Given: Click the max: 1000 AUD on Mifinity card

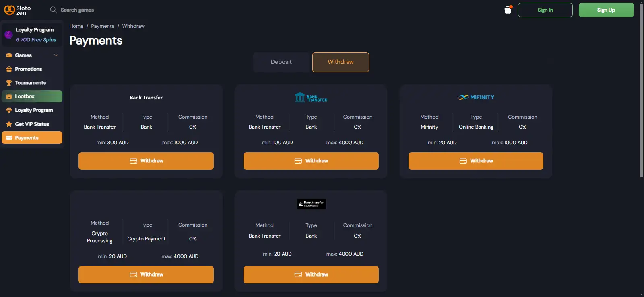Looking at the screenshot, I should tap(510, 143).
